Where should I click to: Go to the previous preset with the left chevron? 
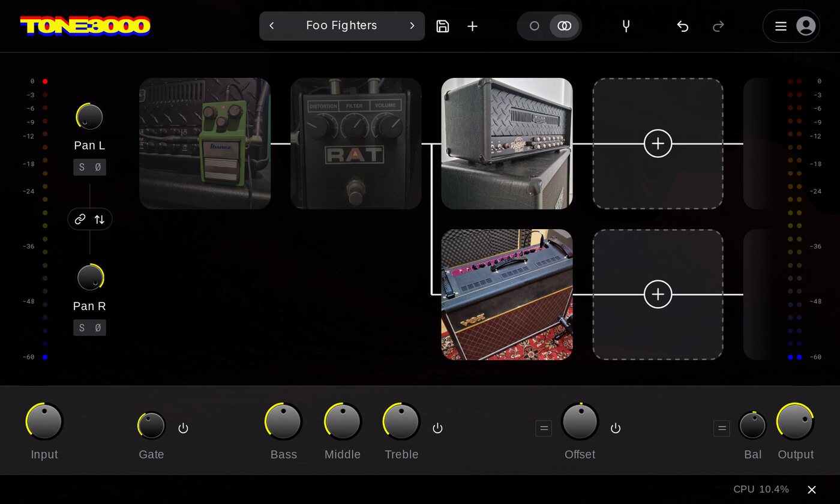tap(272, 26)
